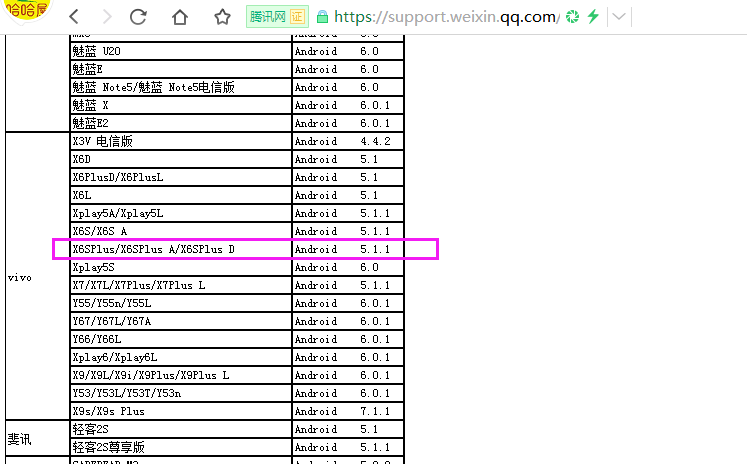Click the 5.1 version in X6D row
747x464 pixels.
(x=369, y=159)
